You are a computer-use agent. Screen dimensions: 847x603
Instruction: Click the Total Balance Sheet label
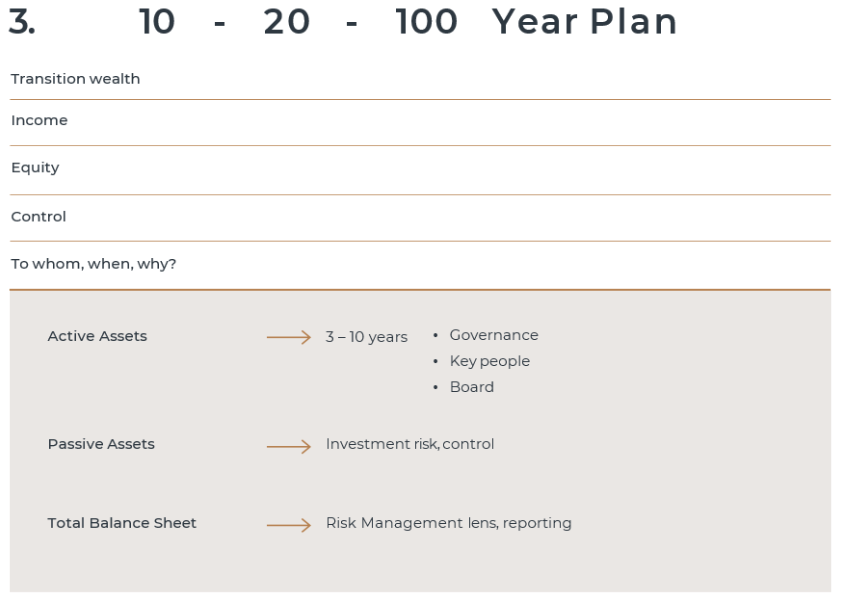pyautogui.click(x=122, y=523)
